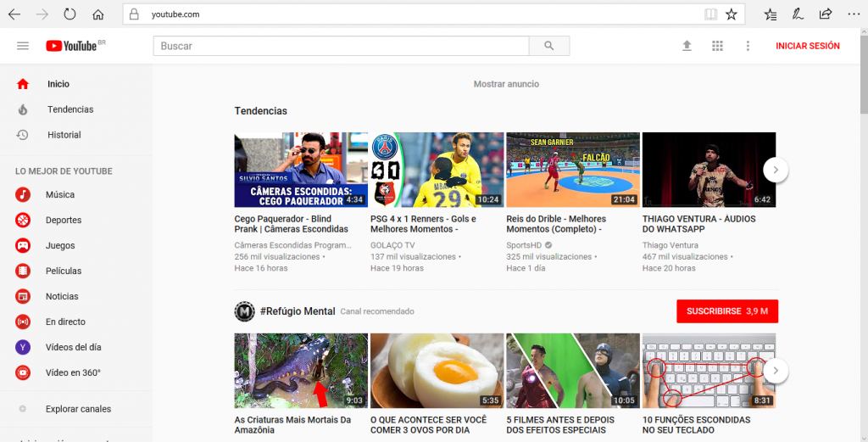Open Historial from the sidebar
Image resolution: width=868 pixels, height=442 pixels.
(64, 135)
